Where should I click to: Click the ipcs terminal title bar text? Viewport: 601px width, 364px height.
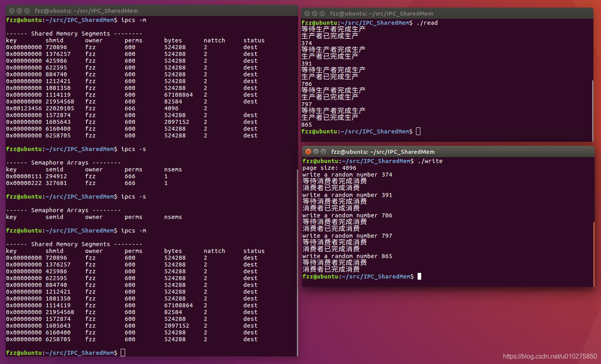[86, 10]
